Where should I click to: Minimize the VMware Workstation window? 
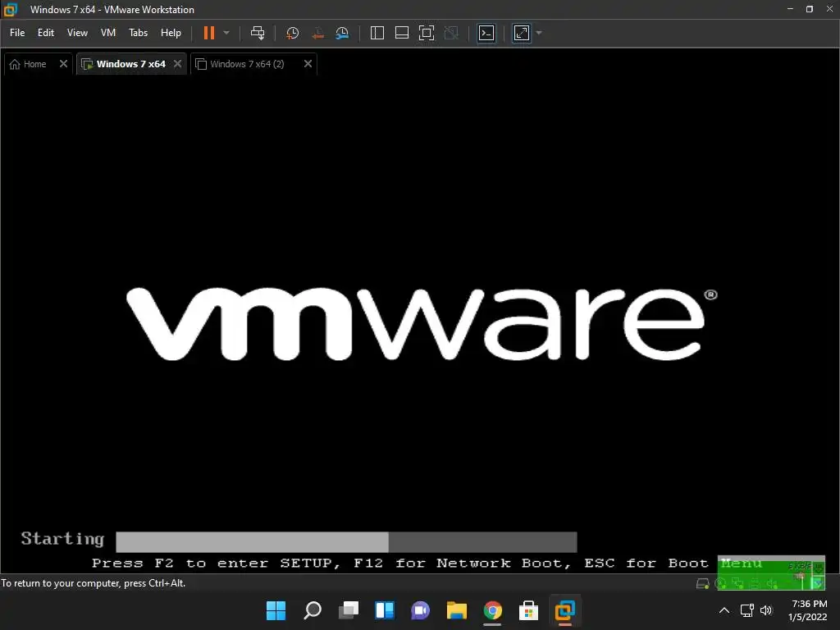[x=790, y=9]
